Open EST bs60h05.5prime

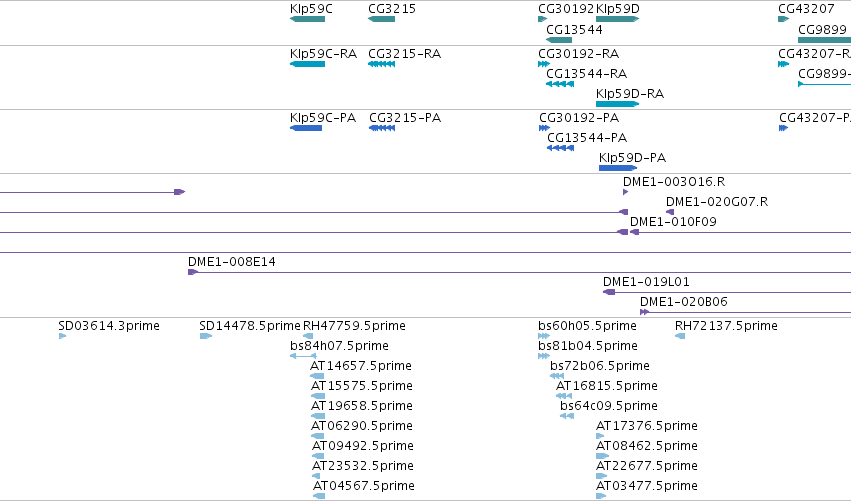[544, 336]
